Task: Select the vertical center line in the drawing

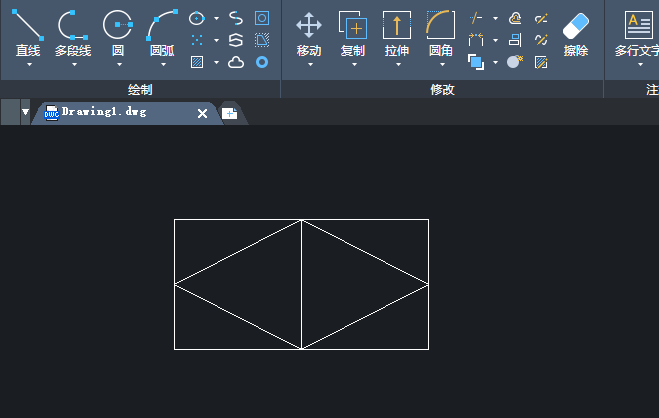Action: click(x=301, y=284)
